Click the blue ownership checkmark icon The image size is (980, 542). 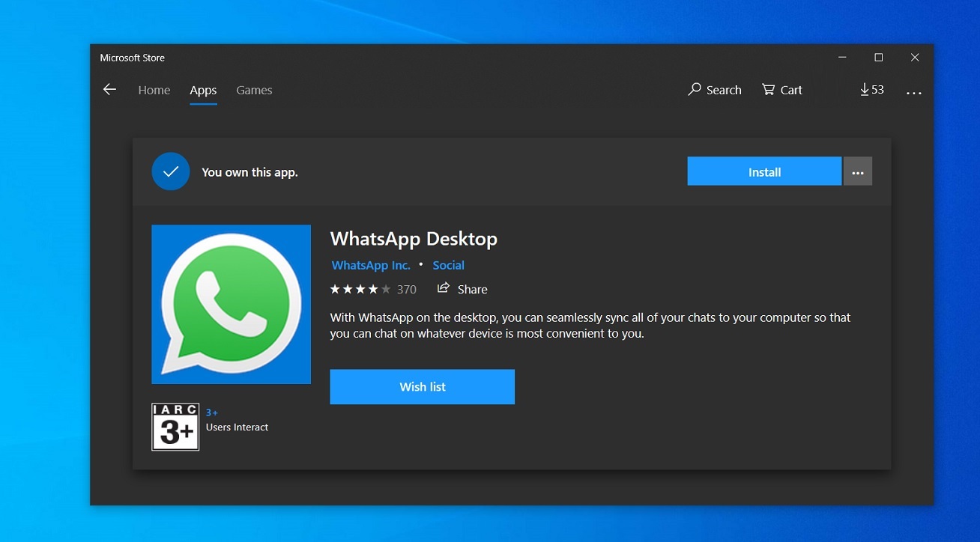(171, 171)
